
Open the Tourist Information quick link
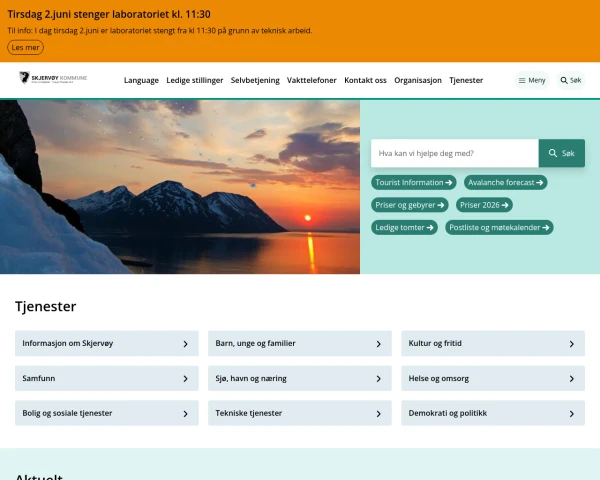[414, 183]
